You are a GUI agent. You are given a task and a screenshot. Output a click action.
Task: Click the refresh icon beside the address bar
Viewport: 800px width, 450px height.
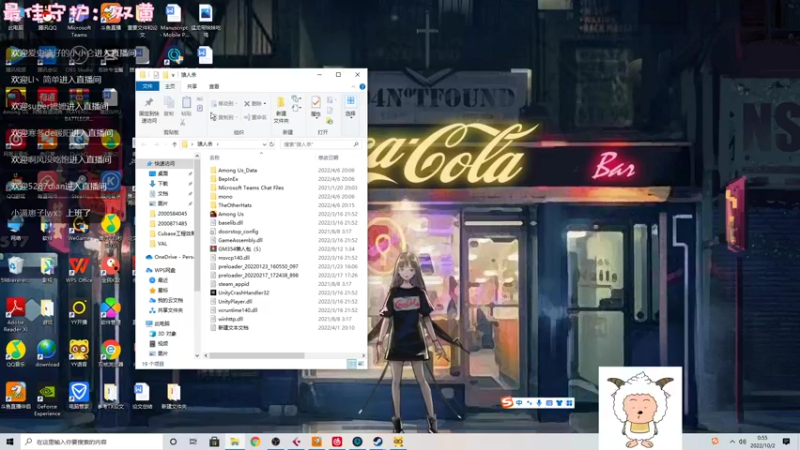(x=271, y=144)
